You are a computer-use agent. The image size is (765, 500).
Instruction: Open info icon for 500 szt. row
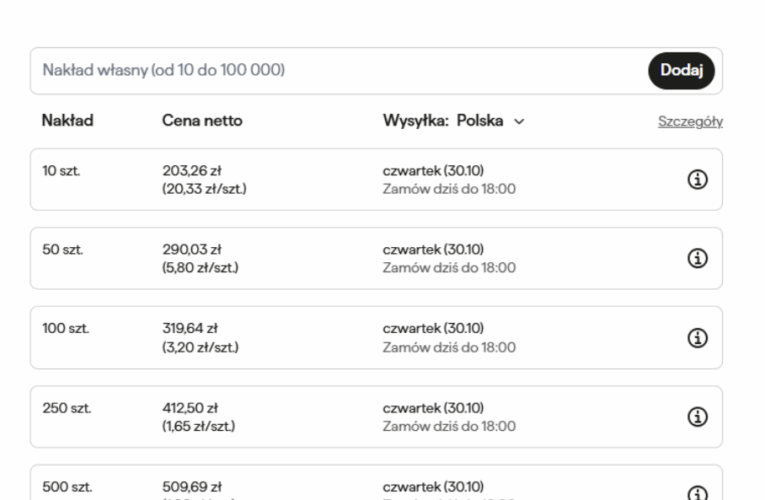(698, 493)
